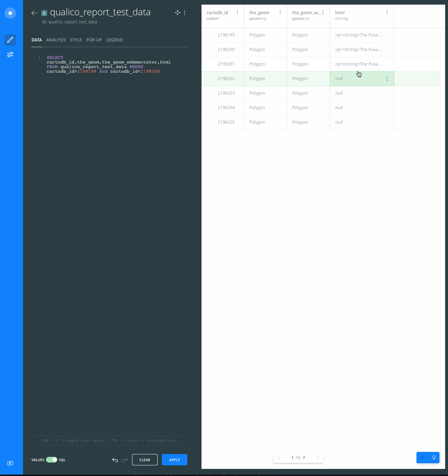The width and height of the screenshot is (448, 476).
Task: Click the_geom Polygon cell of row 2198203
Action: pos(266,93)
